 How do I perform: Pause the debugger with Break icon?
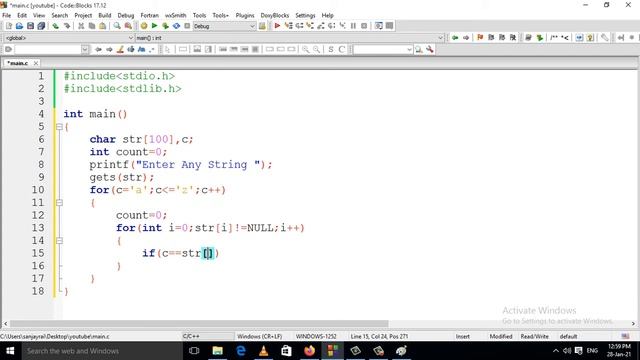click(353, 26)
